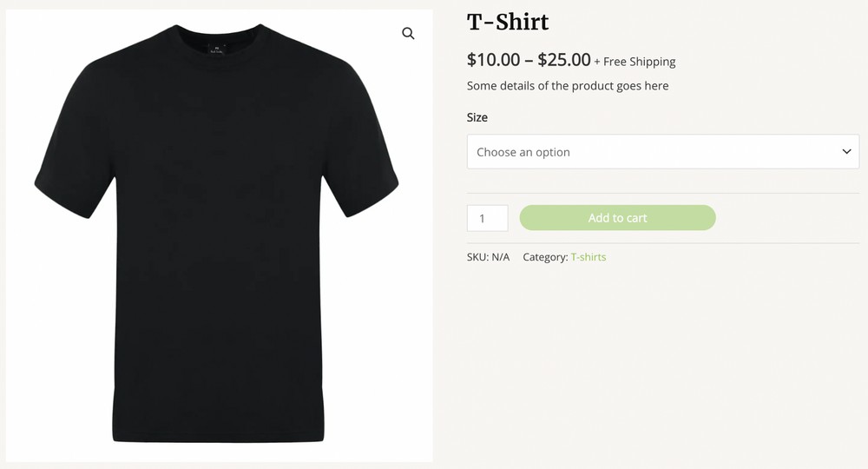Click the shirt's right sleeve
Screen dimensions: 868x469
(365, 178)
